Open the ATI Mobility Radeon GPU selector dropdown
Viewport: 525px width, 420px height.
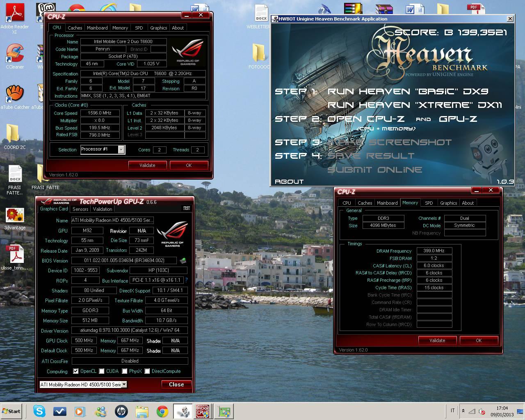[x=124, y=384]
